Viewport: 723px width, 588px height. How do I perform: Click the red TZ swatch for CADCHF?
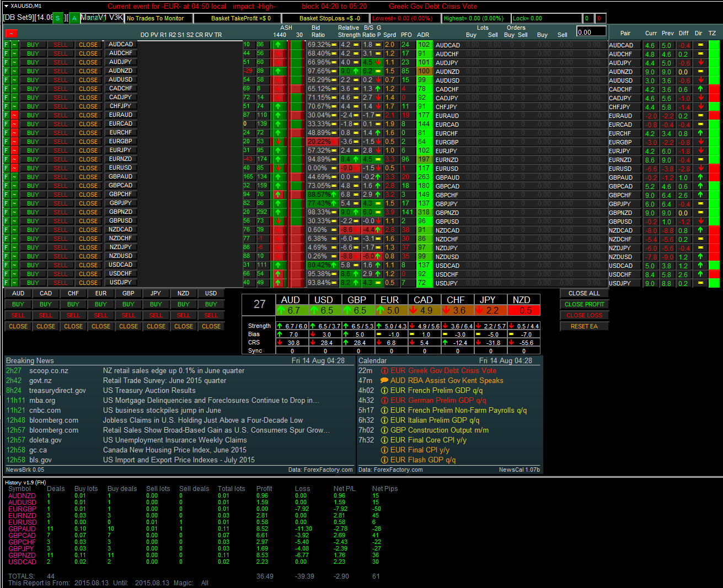pyautogui.click(x=714, y=89)
